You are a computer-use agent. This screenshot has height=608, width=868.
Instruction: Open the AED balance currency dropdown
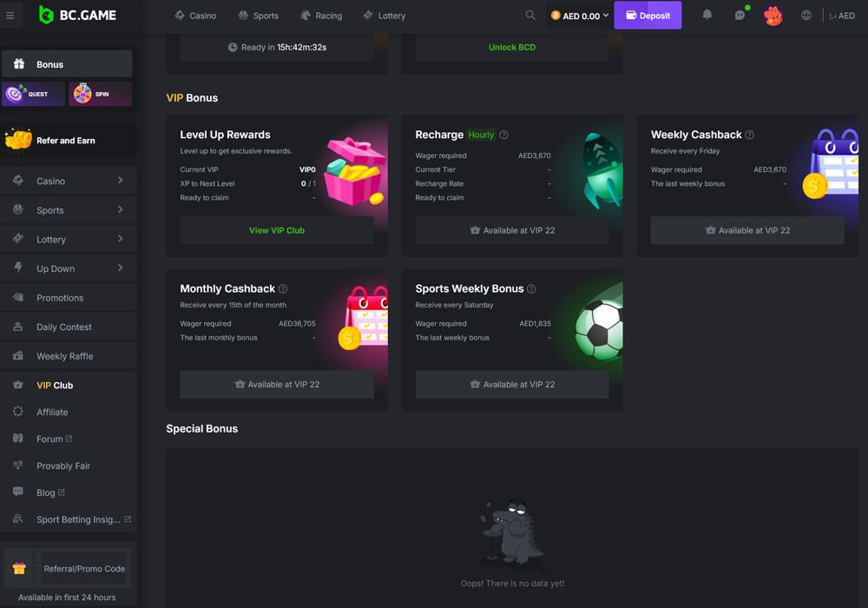580,16
